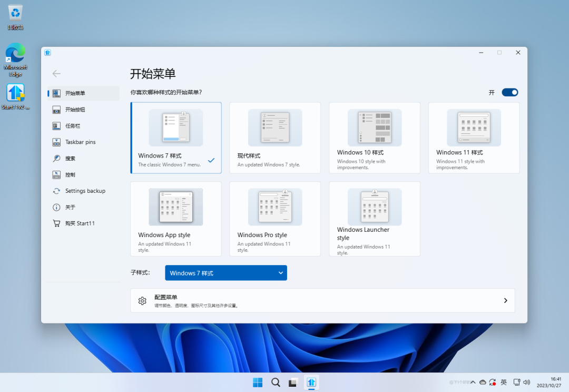Choose the 现代样式 start menu style

tap(274, 138)
